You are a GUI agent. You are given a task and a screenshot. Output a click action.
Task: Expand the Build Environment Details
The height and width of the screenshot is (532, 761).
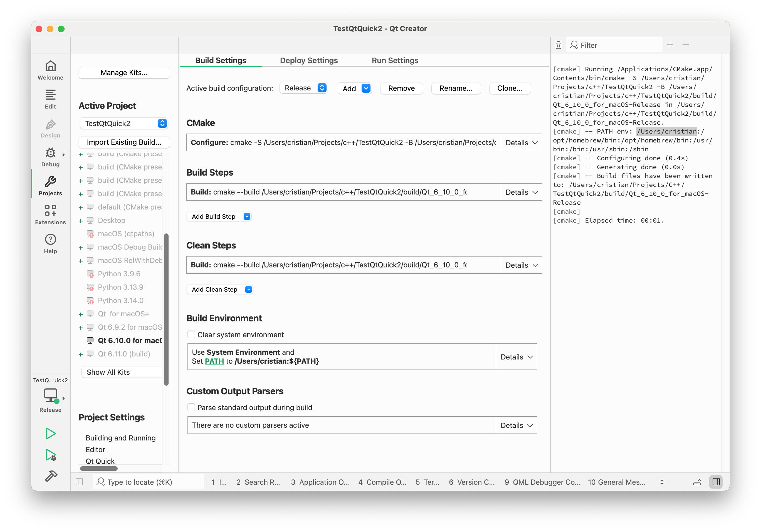pos(516,357)
